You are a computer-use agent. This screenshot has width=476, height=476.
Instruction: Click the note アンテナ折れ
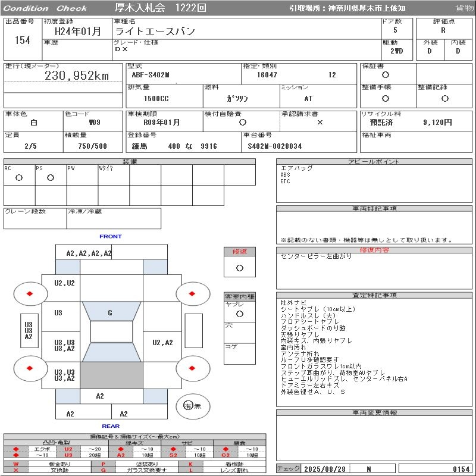point(300,353)
